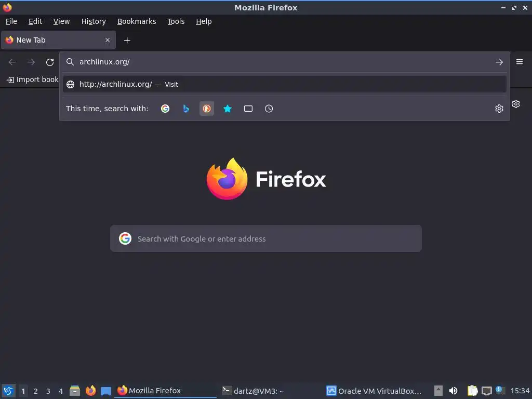Search this time with Bing icon
Viewport: 532px width, 399px height.
[186, 109]
